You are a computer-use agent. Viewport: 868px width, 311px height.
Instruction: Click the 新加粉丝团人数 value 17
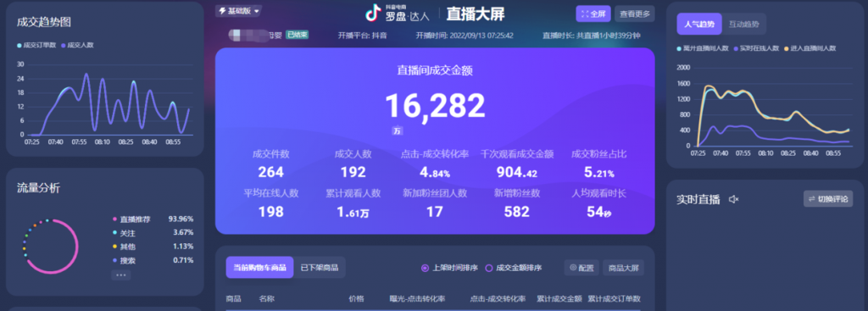(435, 211)
